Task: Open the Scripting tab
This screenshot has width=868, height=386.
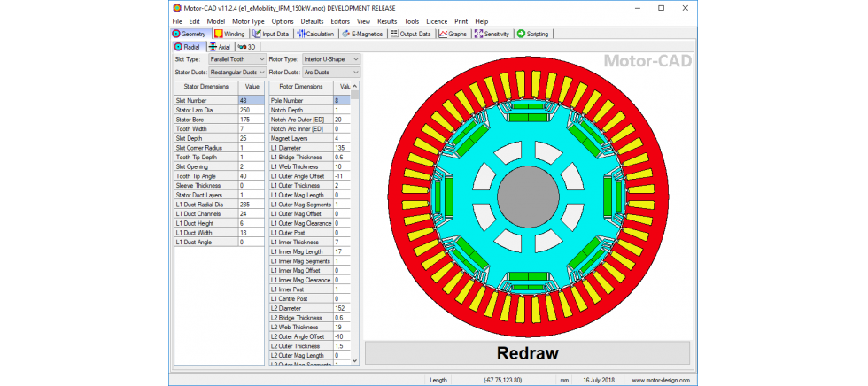Action: coord(533,34)
